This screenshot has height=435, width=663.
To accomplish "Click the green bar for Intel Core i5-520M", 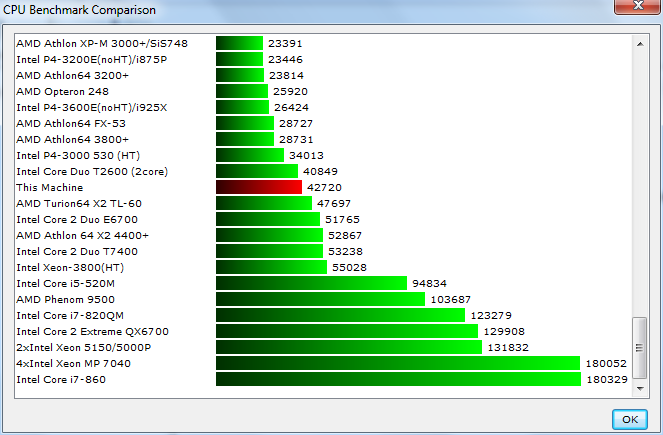I will [311, 283].
